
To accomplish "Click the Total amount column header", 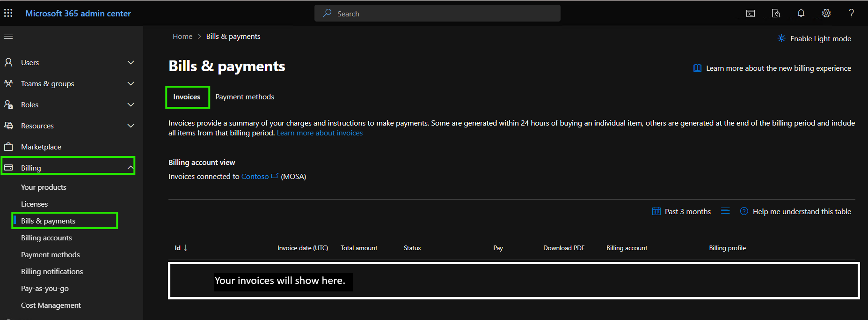I will pos(359,248).
